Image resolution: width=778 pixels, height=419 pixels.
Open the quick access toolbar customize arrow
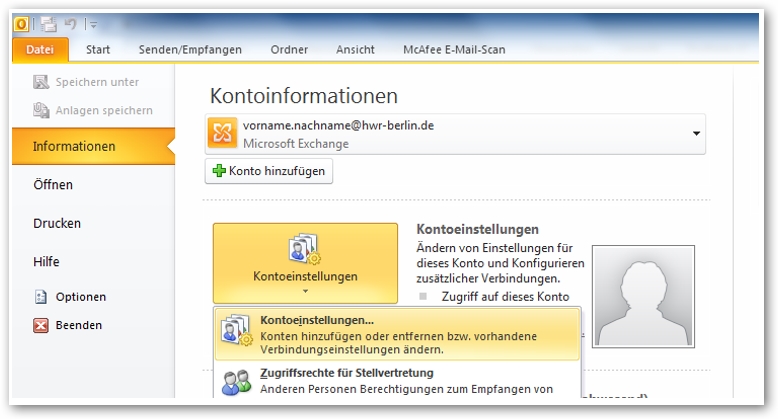pos(93,24)
